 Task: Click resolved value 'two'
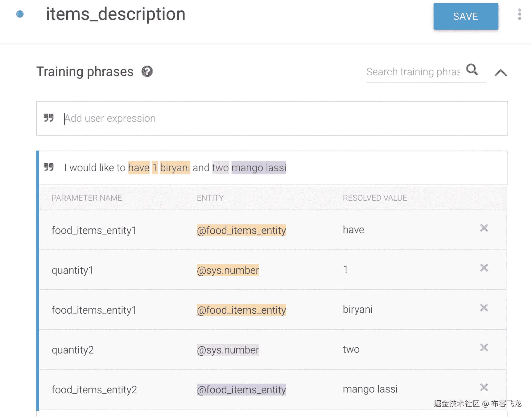point(351,349)
